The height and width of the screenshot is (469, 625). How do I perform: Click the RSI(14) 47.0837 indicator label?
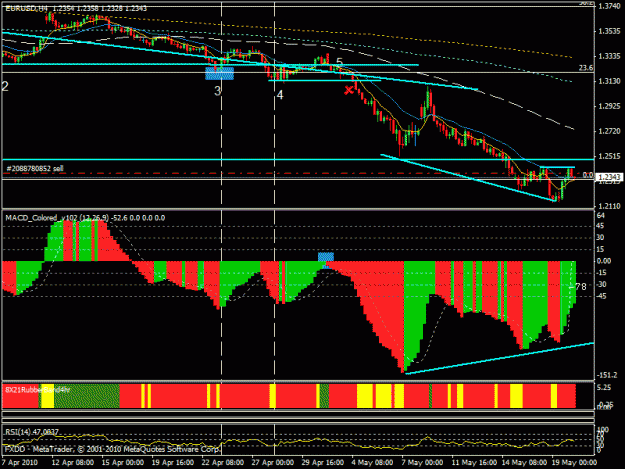[32, 432]
